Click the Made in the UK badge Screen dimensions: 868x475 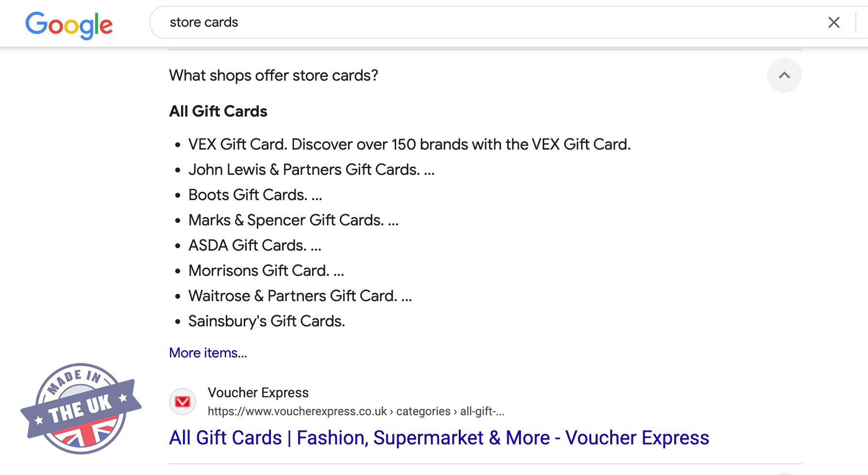81,408
